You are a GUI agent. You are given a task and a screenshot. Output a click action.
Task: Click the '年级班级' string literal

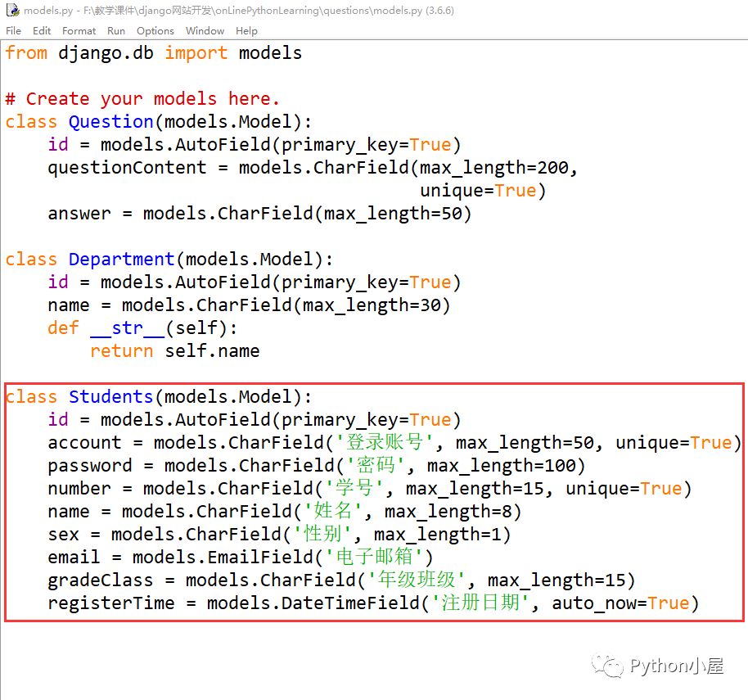[417, 580]
